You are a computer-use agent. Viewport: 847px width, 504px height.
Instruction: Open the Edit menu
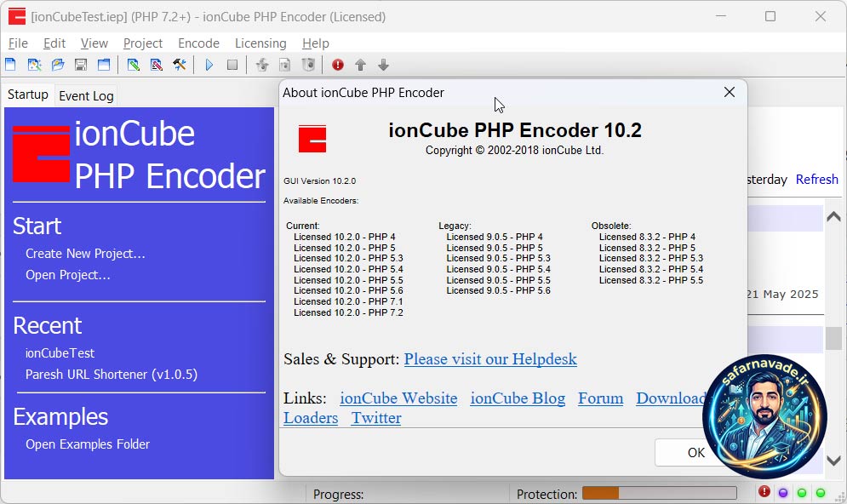(x=54, y=43)
